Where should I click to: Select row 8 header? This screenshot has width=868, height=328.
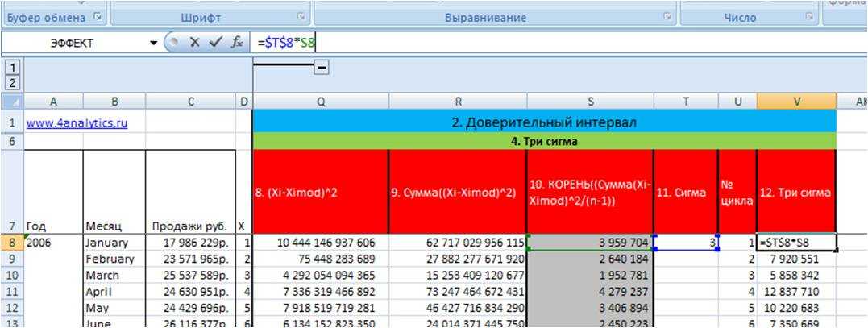coord(12,243)
